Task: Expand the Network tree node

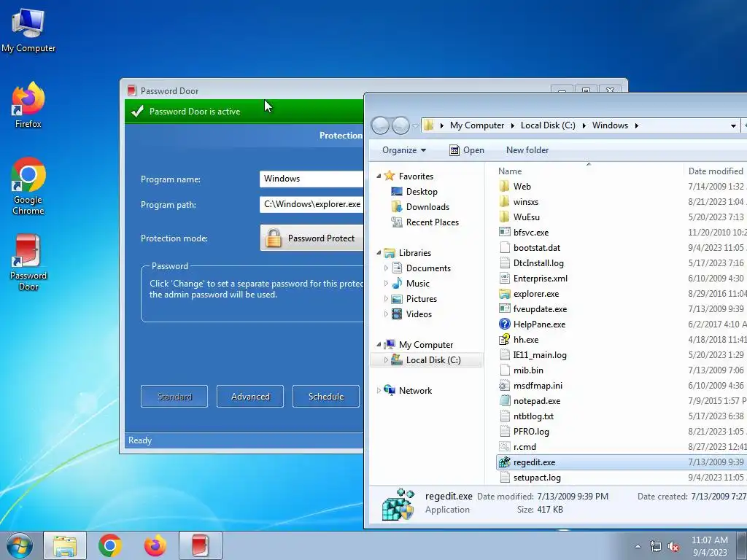Action: [x=379, y=391]
